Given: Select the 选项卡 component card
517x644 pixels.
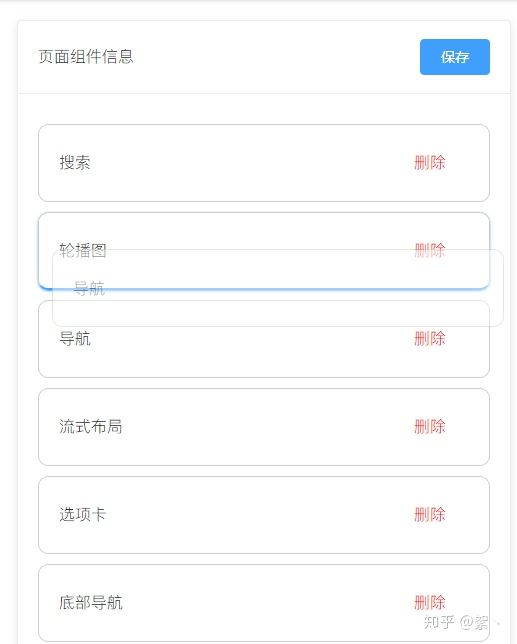Looking at the screenshot, I should [264, 515].
